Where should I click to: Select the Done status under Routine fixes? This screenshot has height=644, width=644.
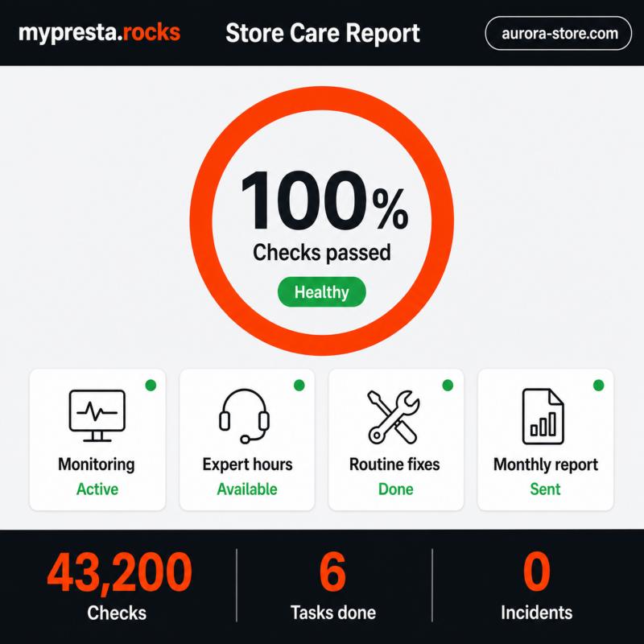click(x=396, y=489)
